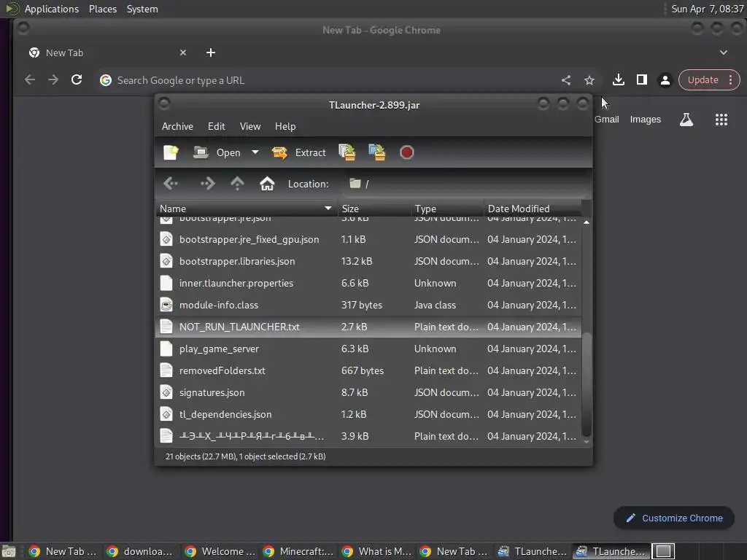The height and width of the screenshot is (560, 747).
Task: Select the New Tab browser tab
Action: pyautogui.click(x=107, y=52)
